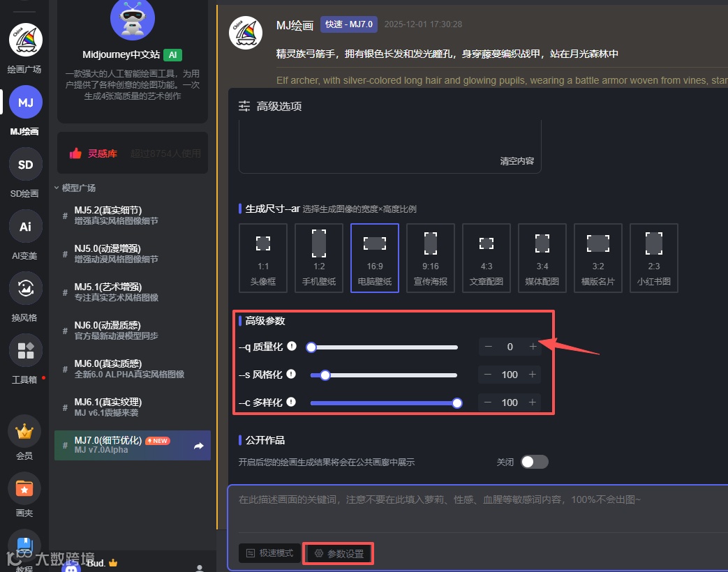Collapse the 模型广场 section

(75, 188)
